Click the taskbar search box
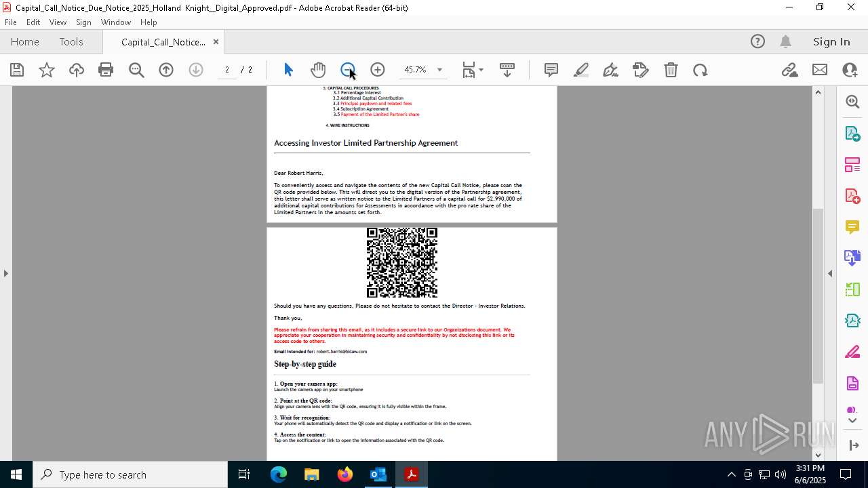868x488 pixels. [130, 474]
